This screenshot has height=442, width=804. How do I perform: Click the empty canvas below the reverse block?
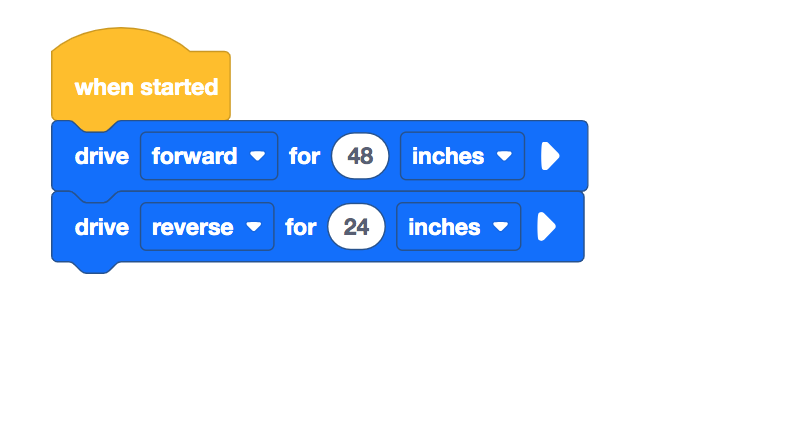[x=300, y=350]
